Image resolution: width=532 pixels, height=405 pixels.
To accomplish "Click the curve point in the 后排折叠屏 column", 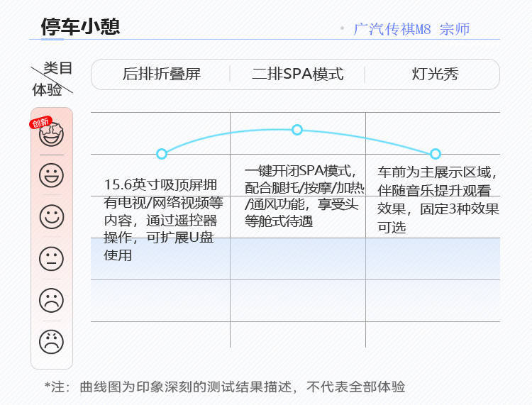I will 162,154.
